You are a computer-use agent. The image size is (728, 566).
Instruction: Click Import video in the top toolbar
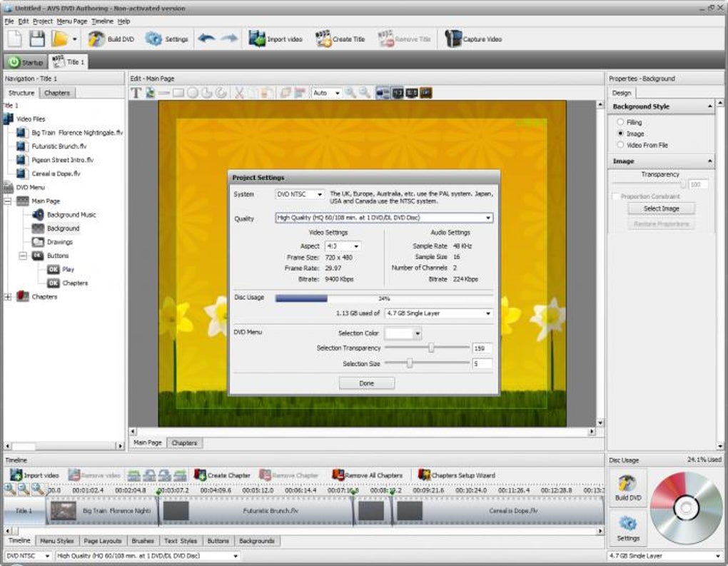click(x=275, y=39)
